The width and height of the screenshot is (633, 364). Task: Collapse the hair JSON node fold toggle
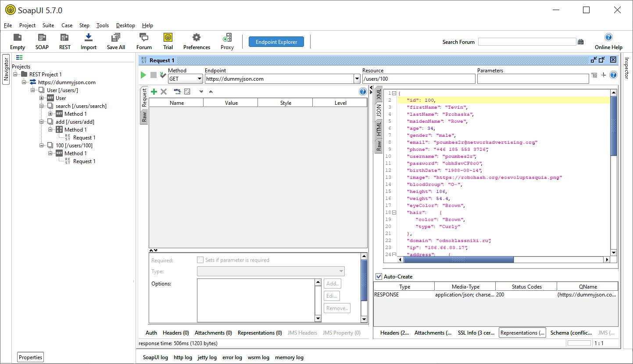(394, 213)
